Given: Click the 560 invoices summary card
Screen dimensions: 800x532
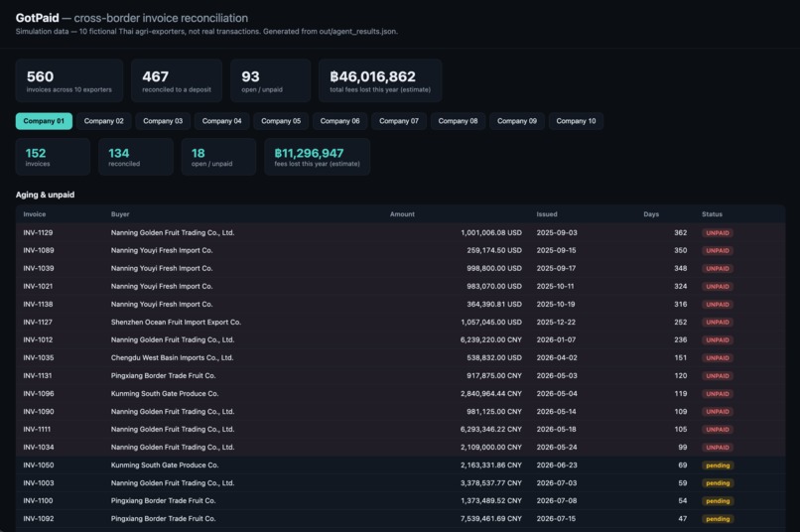Looking at the screenshot, I should pos(69,80).
